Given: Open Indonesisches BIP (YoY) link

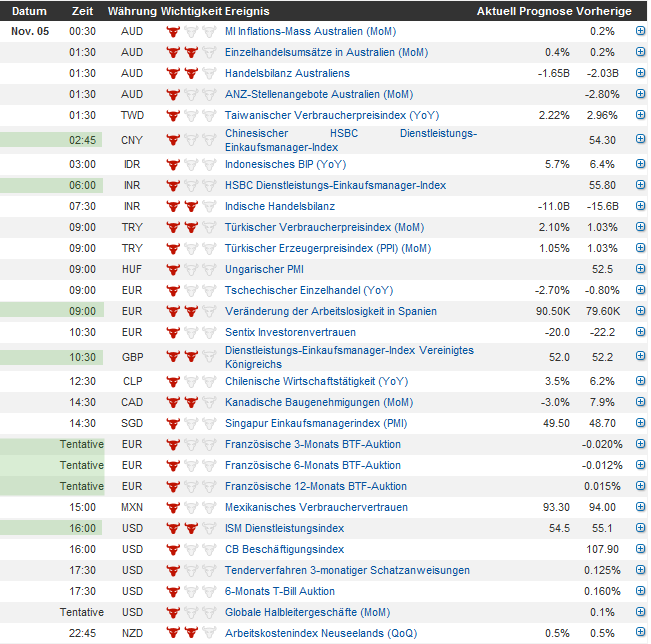Looking at the screenshot, I should pos(285,164).
